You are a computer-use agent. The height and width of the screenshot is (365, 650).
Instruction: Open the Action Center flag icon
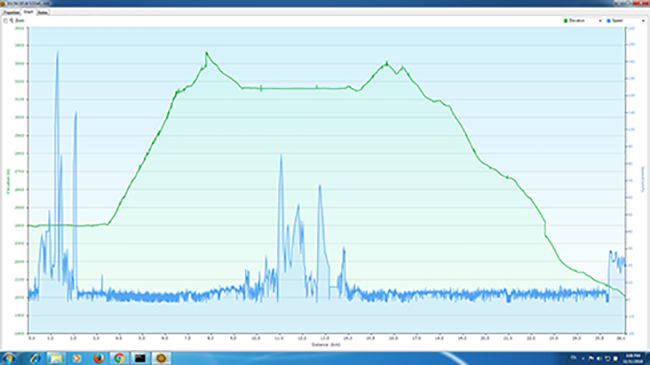(591, 358)
